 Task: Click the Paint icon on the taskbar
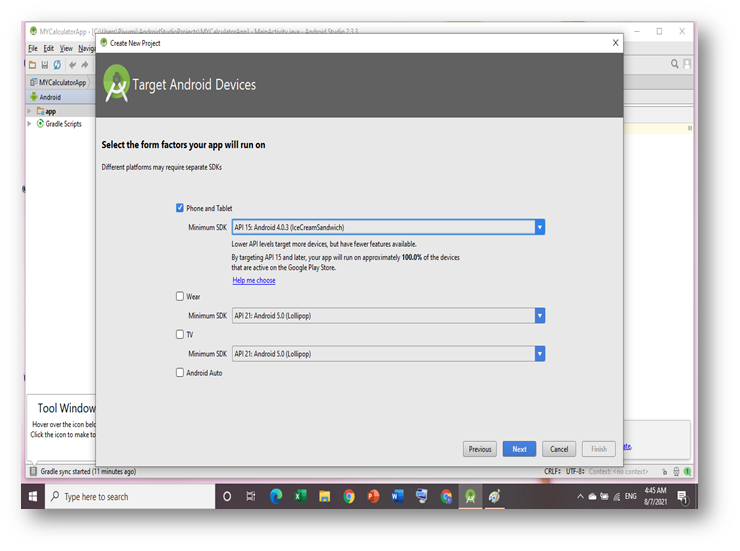tap(495, 496)
